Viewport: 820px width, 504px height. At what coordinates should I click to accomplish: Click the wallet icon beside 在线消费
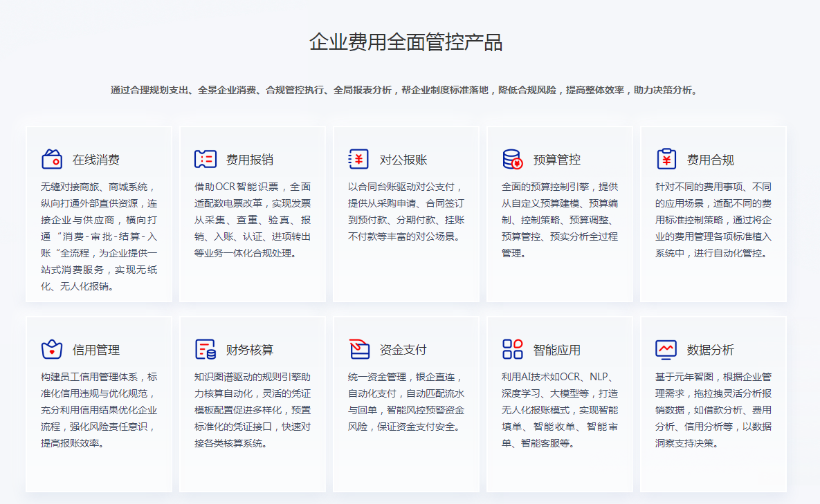click(52, 159)
